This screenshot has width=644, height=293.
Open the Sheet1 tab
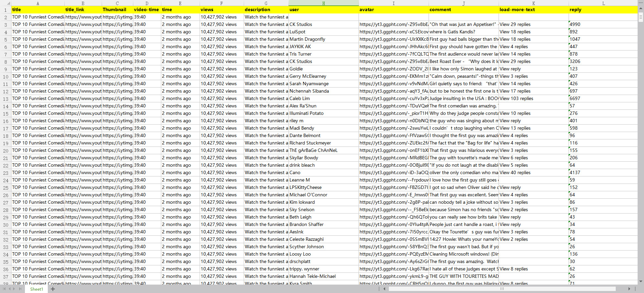coord(37,289)
